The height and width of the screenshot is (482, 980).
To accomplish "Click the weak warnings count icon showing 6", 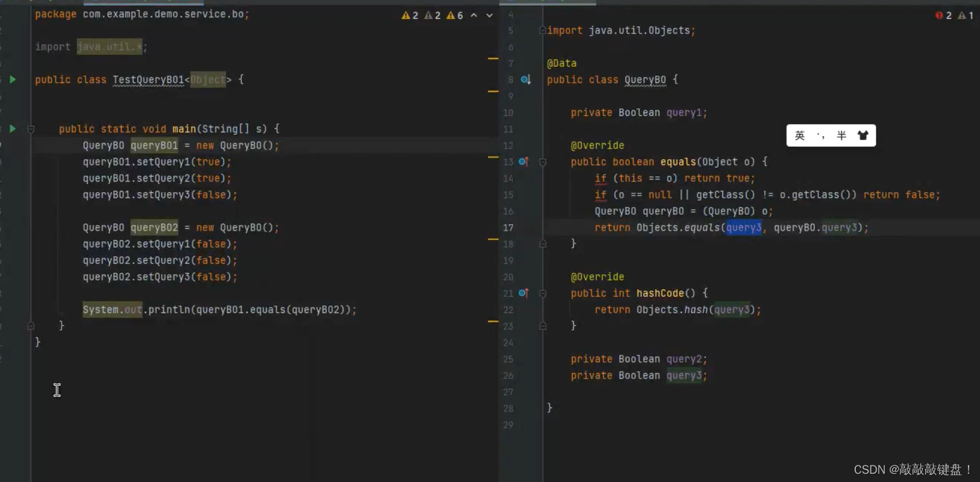I will click(x=450, y=15).
